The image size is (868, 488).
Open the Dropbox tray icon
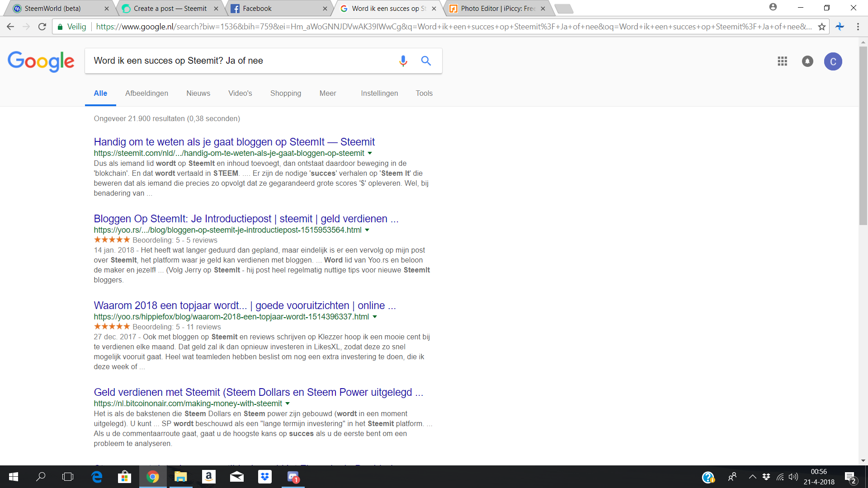pos(766,477)
